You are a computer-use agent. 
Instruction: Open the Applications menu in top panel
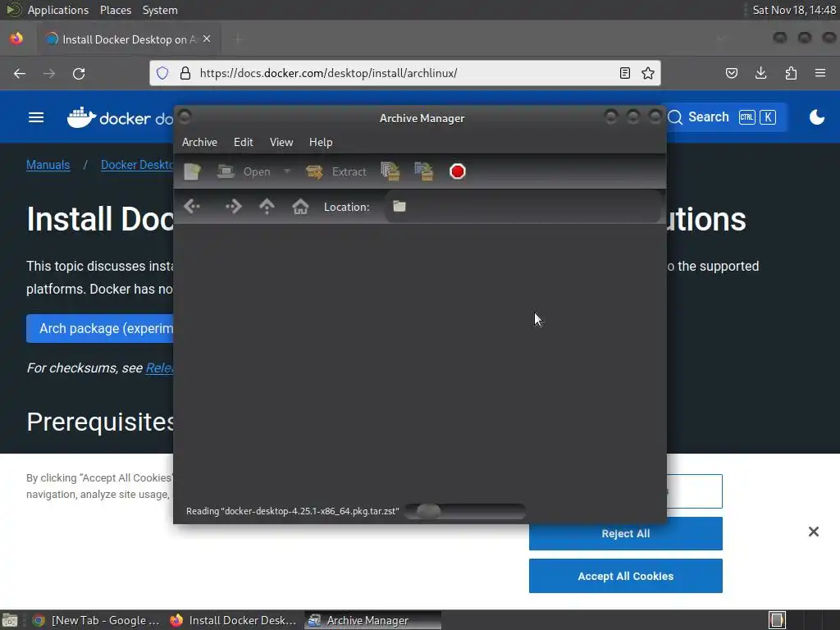58,10
